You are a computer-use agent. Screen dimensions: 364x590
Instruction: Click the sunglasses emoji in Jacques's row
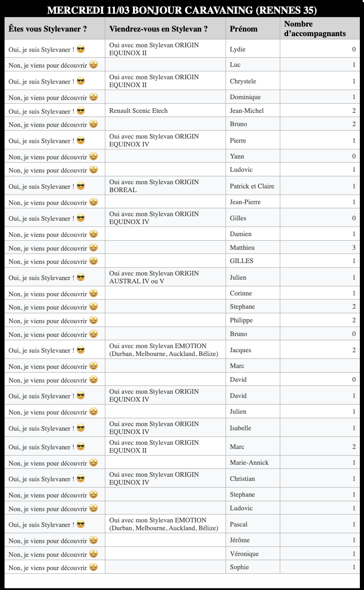(81, 350)
